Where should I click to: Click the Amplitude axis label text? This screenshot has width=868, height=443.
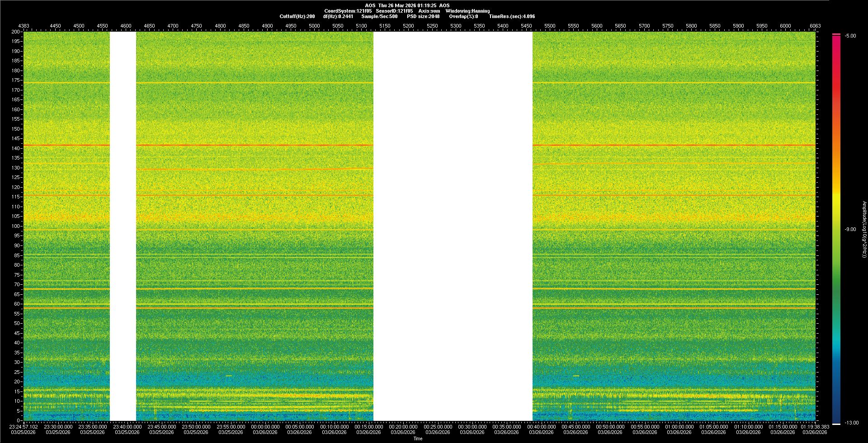(x=864, y=229)
